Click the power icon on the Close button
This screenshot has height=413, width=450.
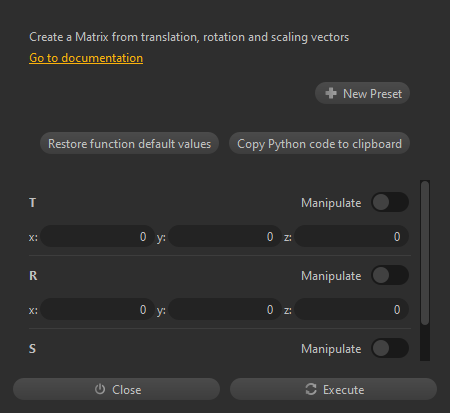coord(100,389)
